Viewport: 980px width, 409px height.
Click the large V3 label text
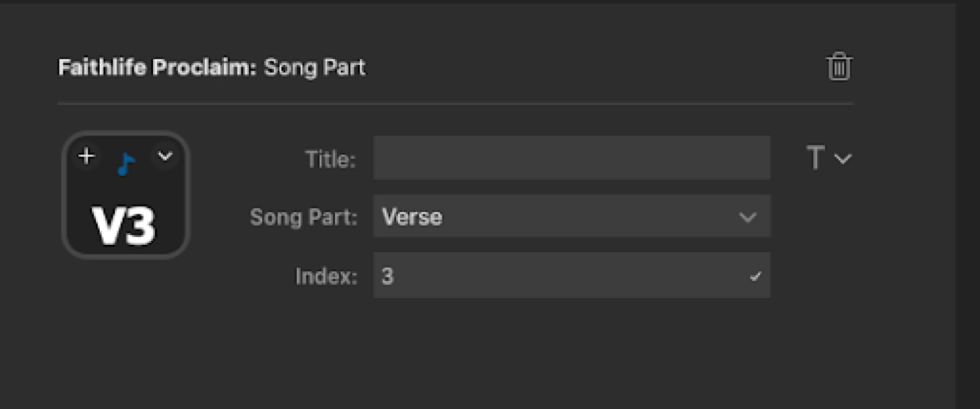pos(124,225)
